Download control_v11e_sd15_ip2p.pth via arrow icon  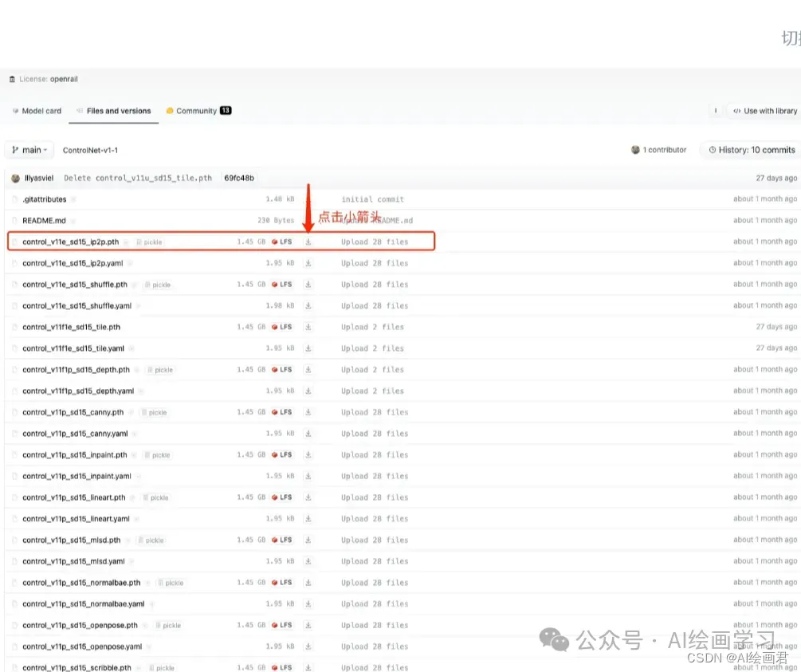[x=308, y=242]
